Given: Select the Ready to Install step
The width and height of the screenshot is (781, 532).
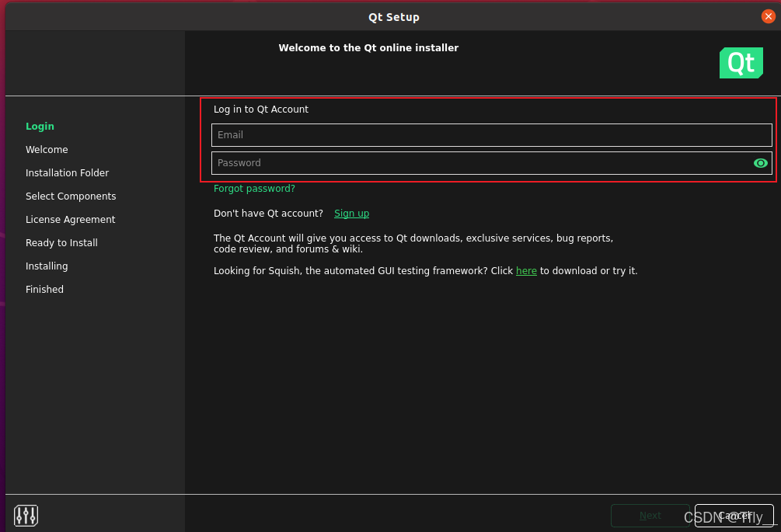Looking at the screenshot, I should pyautogui.click(x=61, y=243).
